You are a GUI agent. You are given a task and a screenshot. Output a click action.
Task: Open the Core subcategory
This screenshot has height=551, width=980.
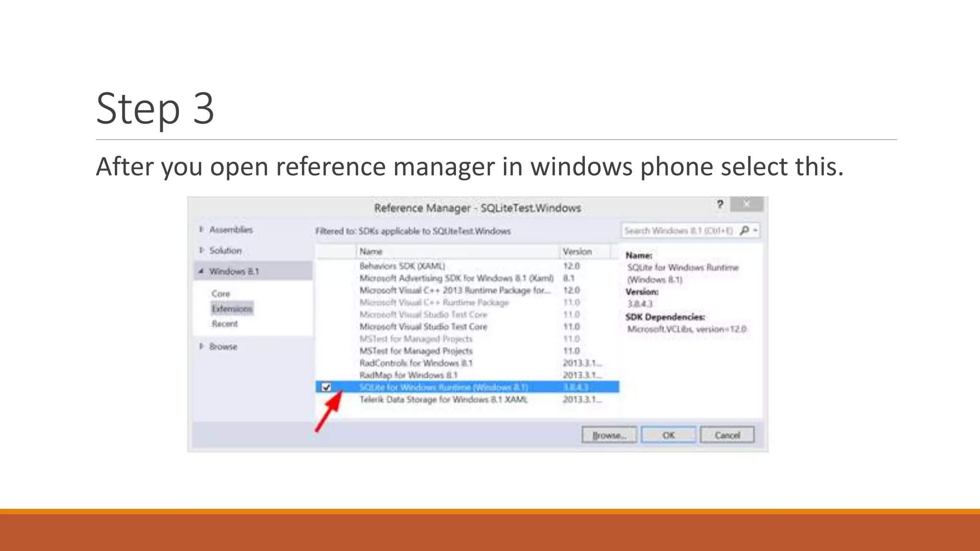click(221, 294)
